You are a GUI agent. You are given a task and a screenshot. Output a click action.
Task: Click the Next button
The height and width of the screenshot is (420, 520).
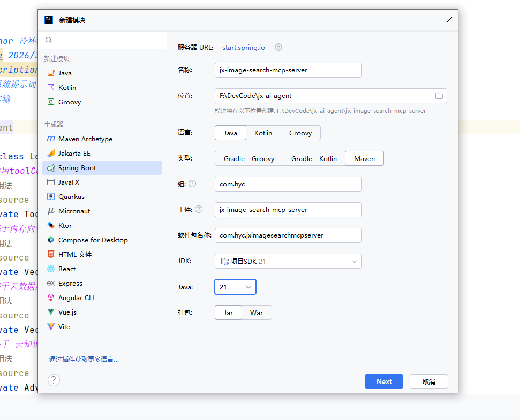click(383, 381)
